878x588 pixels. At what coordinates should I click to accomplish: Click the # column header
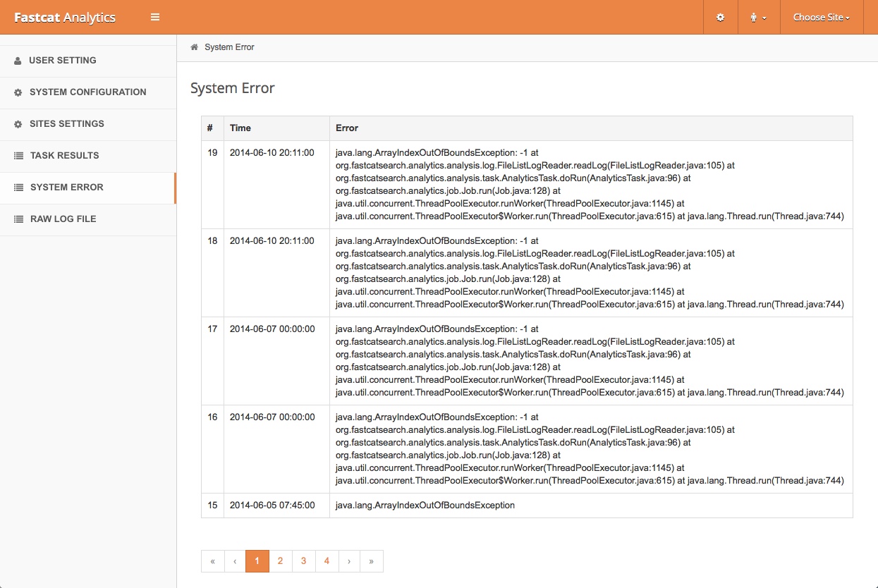coord(212,128)
